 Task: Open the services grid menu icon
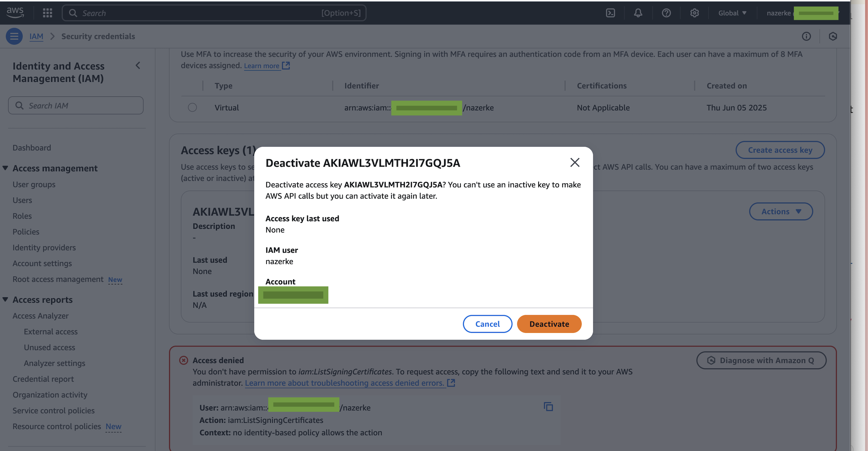(48, 13)
